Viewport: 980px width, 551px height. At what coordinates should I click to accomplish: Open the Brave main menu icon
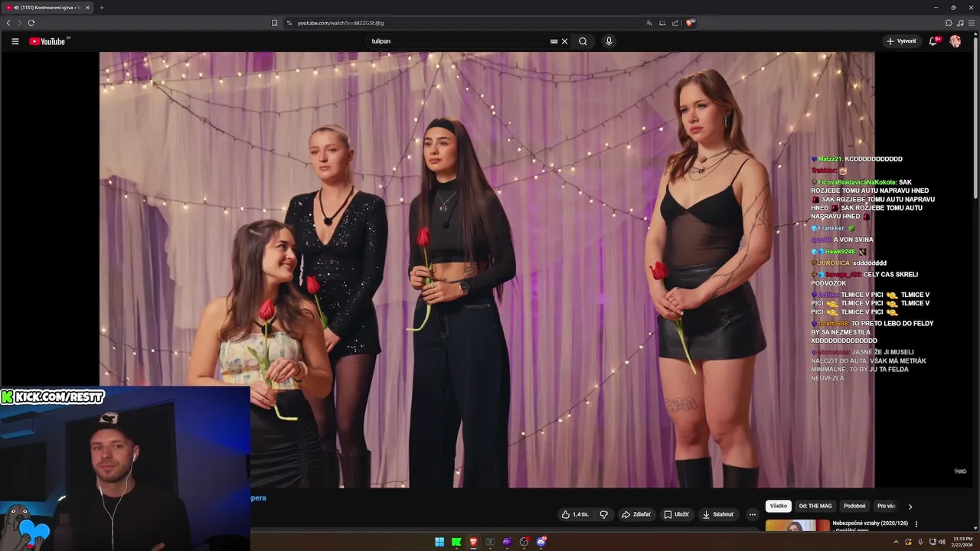971,23
